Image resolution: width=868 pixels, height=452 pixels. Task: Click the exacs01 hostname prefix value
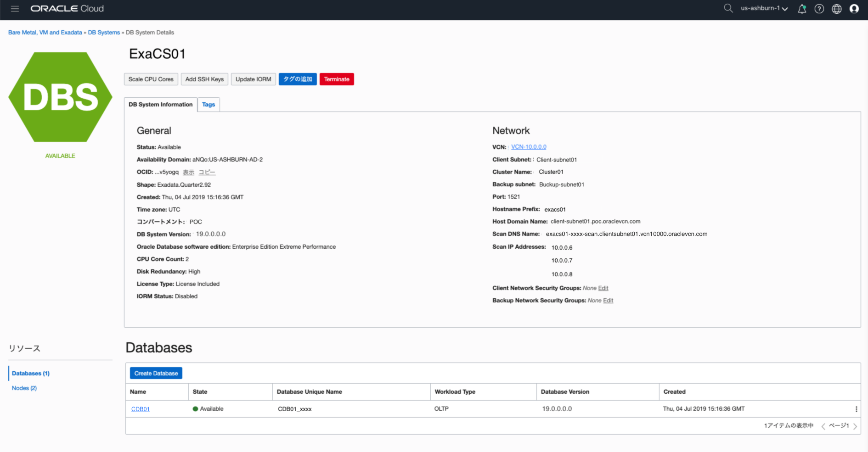pyautogui.click(x=555, y=210)
